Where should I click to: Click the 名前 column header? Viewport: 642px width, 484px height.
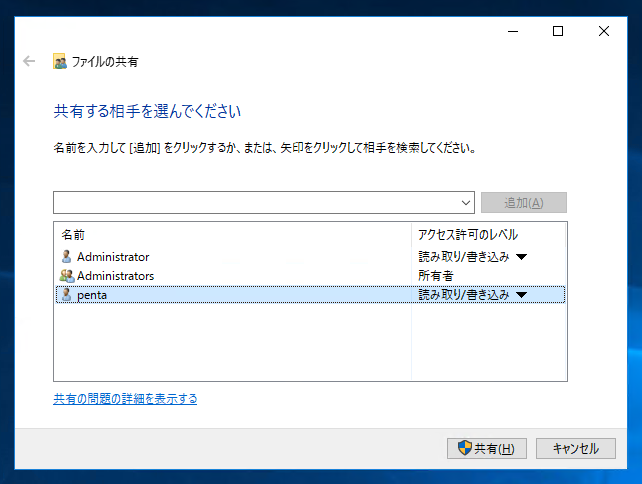click(x=233, y=235)
